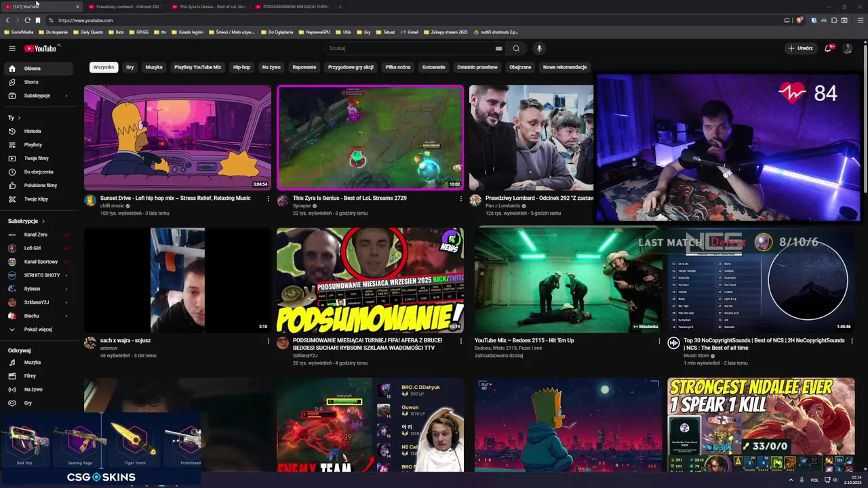Image resolution: width=868 pixels, height=488 pixels.
Task: Click the browser back arrow
Action: (7, 20)
